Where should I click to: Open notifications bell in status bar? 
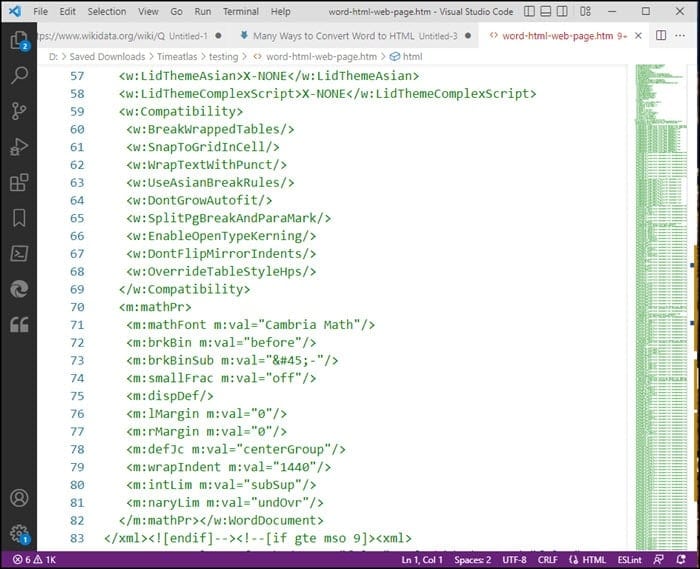pyautogui.click(x=681, y=560)
